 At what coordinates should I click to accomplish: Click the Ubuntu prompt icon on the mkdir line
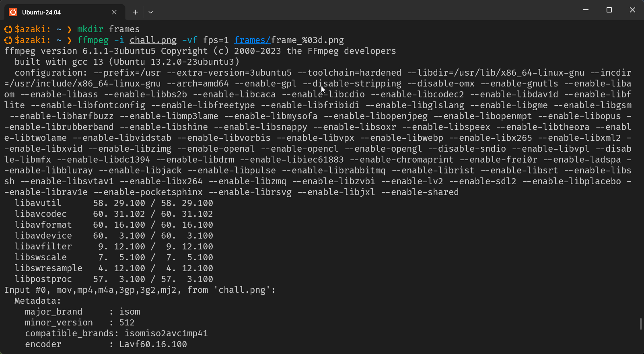[8, 29]
